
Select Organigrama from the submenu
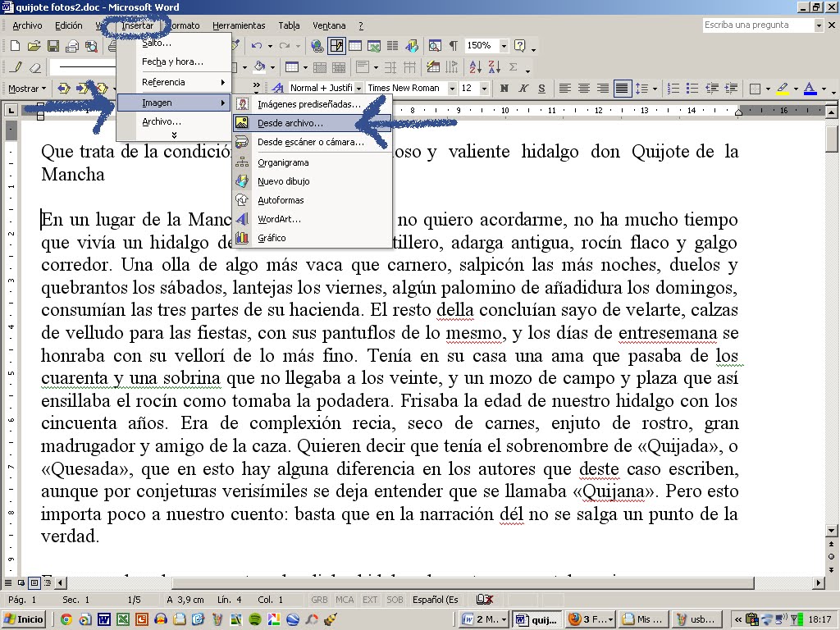pos(313,162)
